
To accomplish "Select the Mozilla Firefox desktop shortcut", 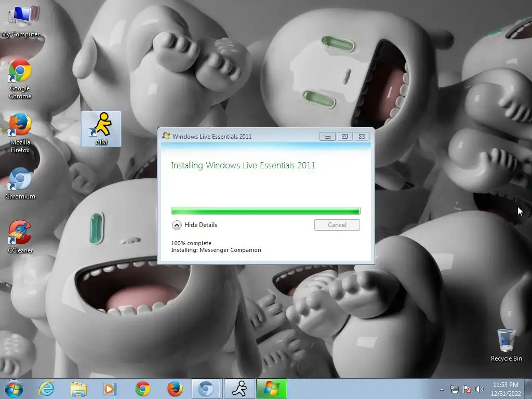I will [20, 133].
